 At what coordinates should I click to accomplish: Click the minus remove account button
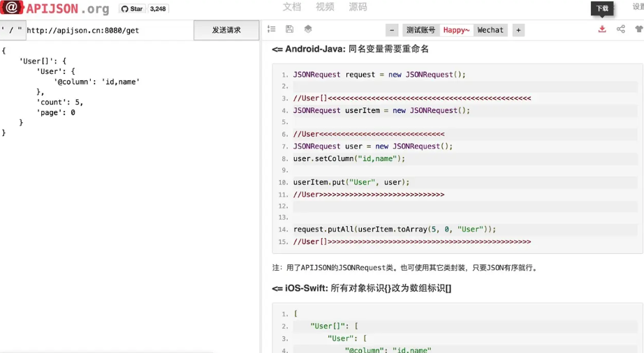(x=392, y=30)
